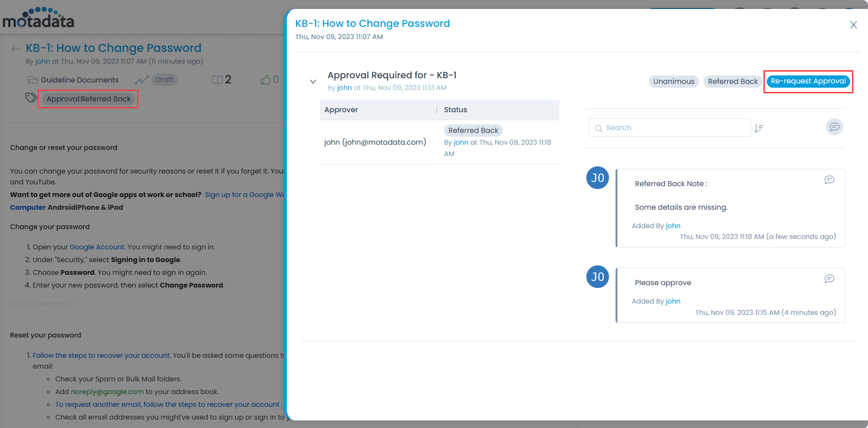Open the Google Account link

click(97, 247)
